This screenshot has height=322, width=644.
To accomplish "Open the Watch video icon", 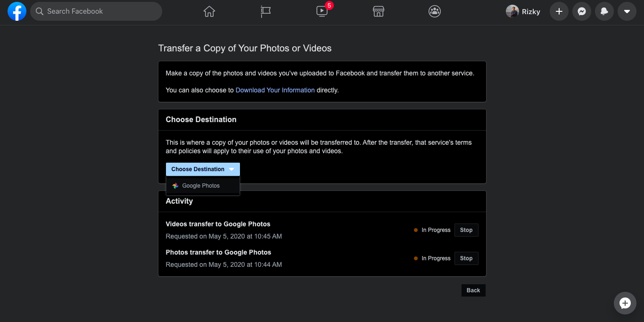I will pos(322,11).
